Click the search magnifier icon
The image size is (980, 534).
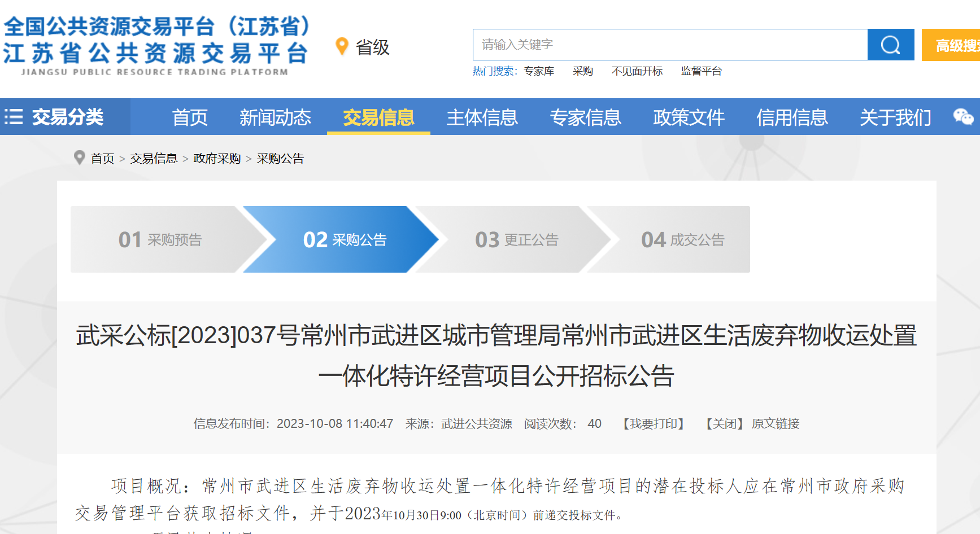point(890,45)
